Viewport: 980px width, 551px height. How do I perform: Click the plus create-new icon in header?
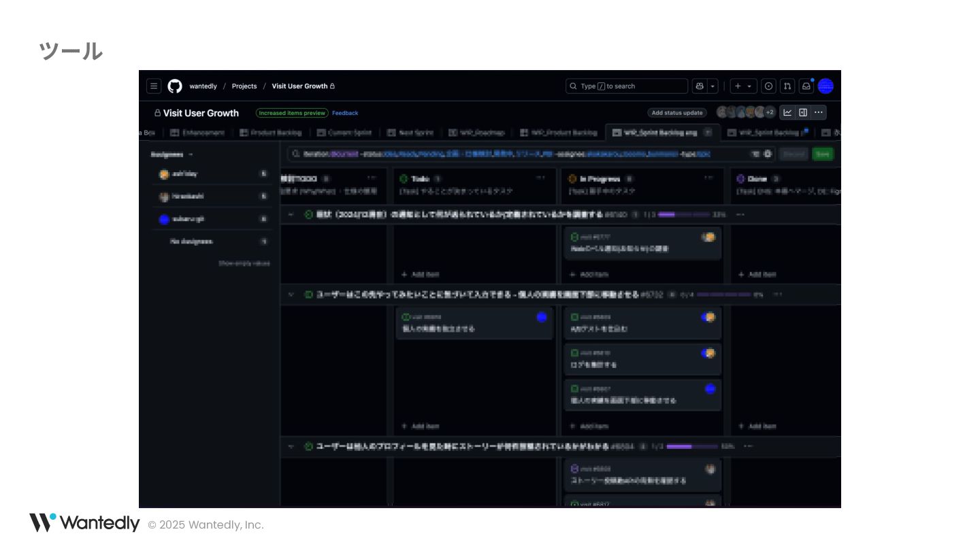tap(738, 86)
